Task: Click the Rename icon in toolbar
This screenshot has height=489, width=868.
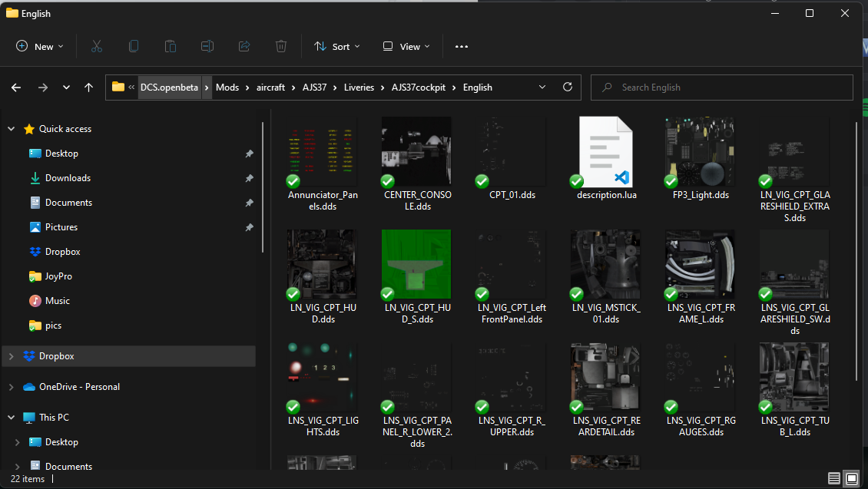Action: click(x=207, y=47)
